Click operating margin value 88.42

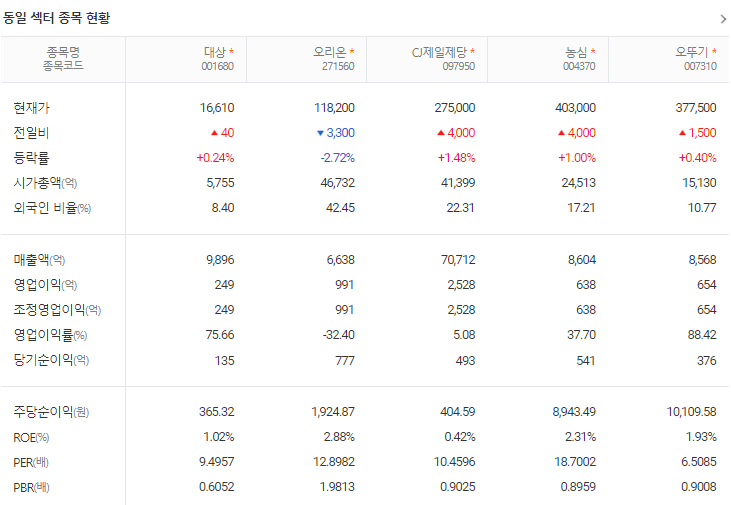[702, 334]
